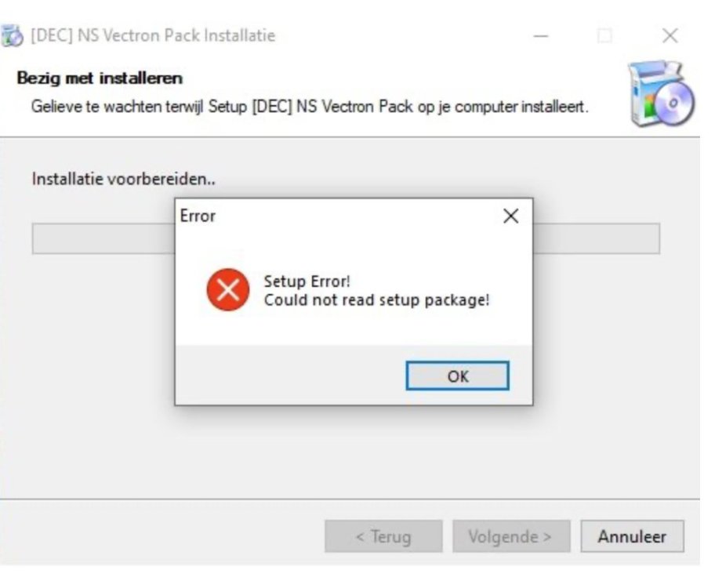715x588 pixels.
Task: Click the disabled '< Terug' button
Action: (383, 537)
